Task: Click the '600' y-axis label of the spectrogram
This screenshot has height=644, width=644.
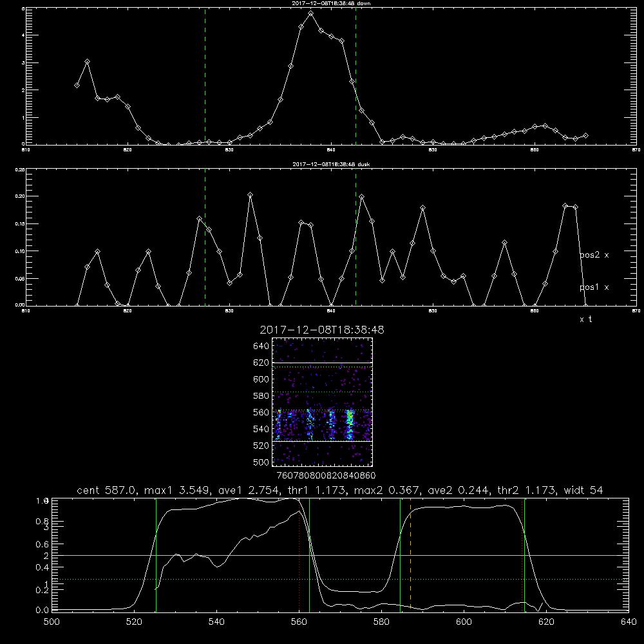Action: pyautogui.click(x=261, y=379)
